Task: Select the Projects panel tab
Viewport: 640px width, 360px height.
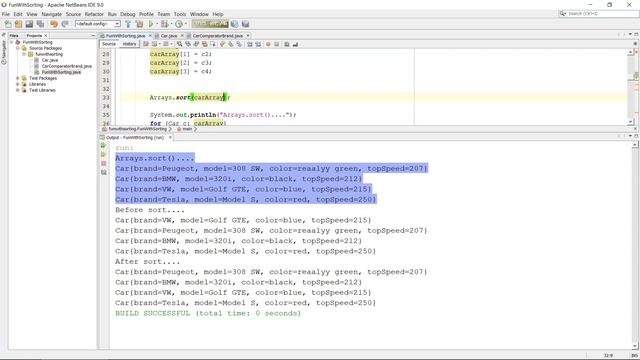Action: click(x=34, y=36)
